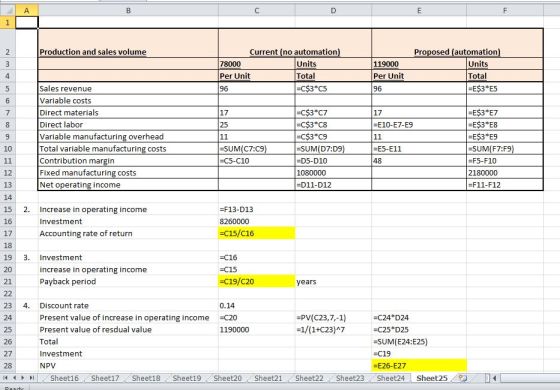Select the column E header
This screenshot has height=390, width=560.
click(419, 10)
